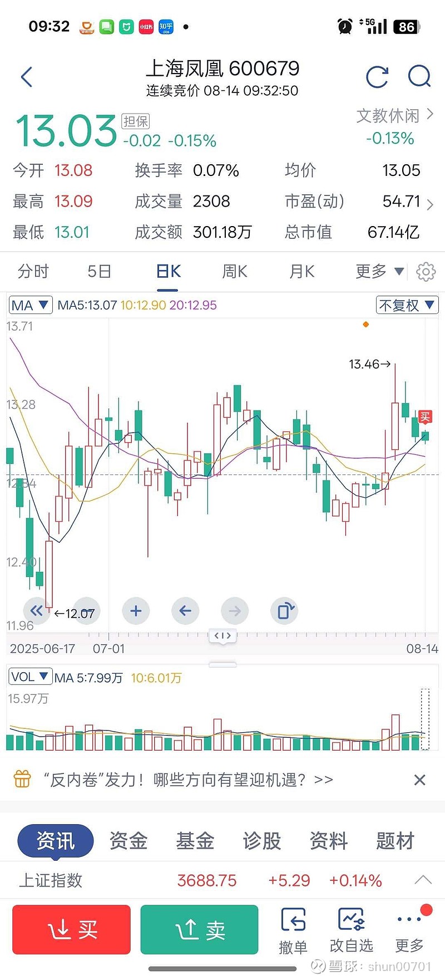Tap the back arrow icon
The image size is (445, 980).
click(27, 77)
